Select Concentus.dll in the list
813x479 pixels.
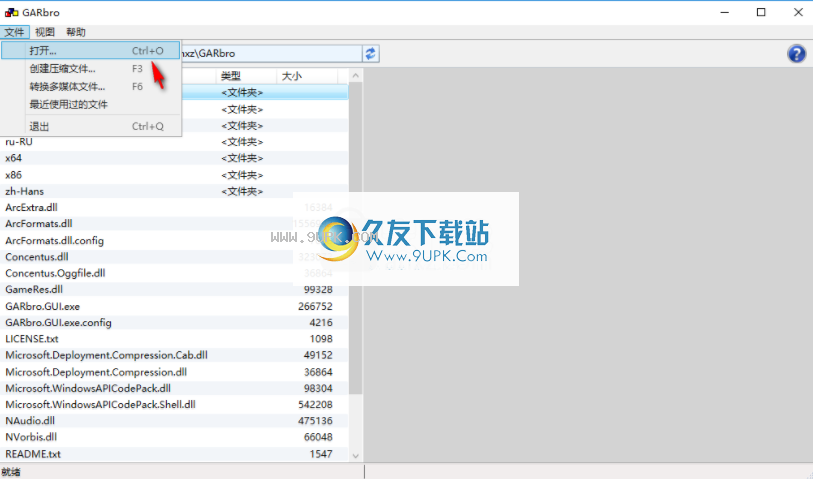point(174,257)
